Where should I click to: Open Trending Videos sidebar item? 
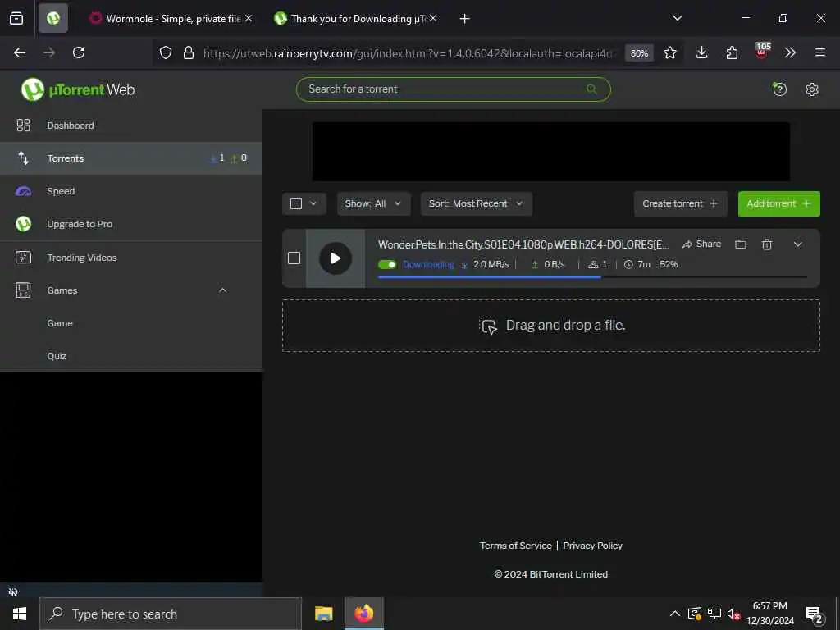[x=131, y=257]
